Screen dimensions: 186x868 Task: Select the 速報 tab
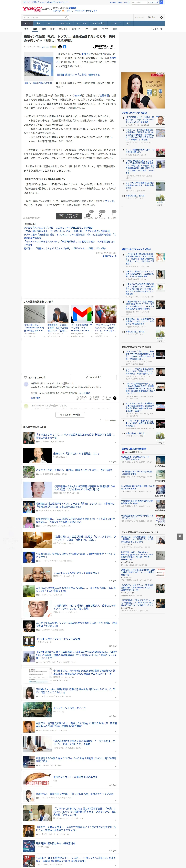(x=38, y=24)
